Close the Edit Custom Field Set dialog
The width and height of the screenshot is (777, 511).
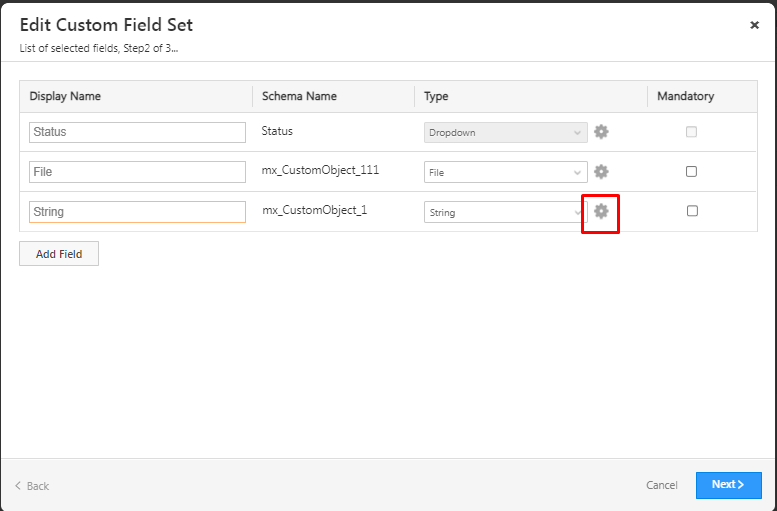(x=754, y=25)
